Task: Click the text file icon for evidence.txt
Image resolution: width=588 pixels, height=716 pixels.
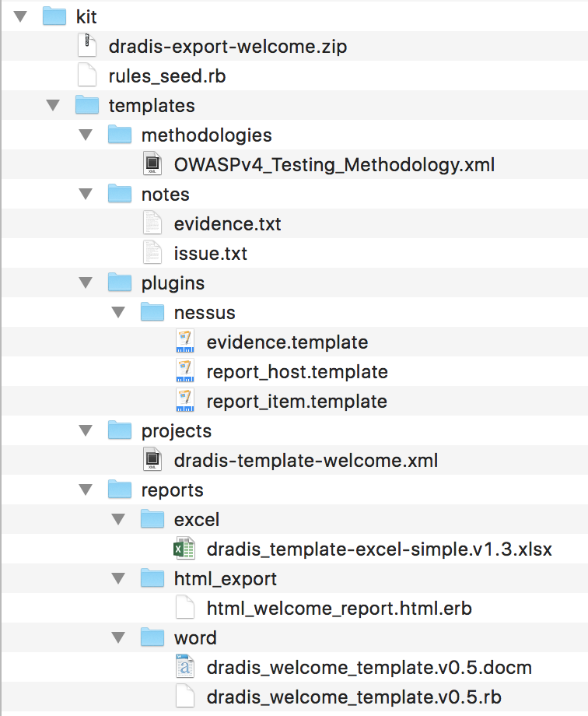Action: tap(153, 224)
